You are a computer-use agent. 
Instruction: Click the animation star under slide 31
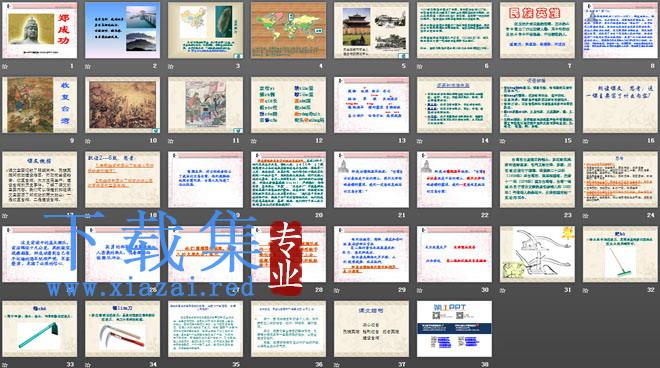point(503,291)
